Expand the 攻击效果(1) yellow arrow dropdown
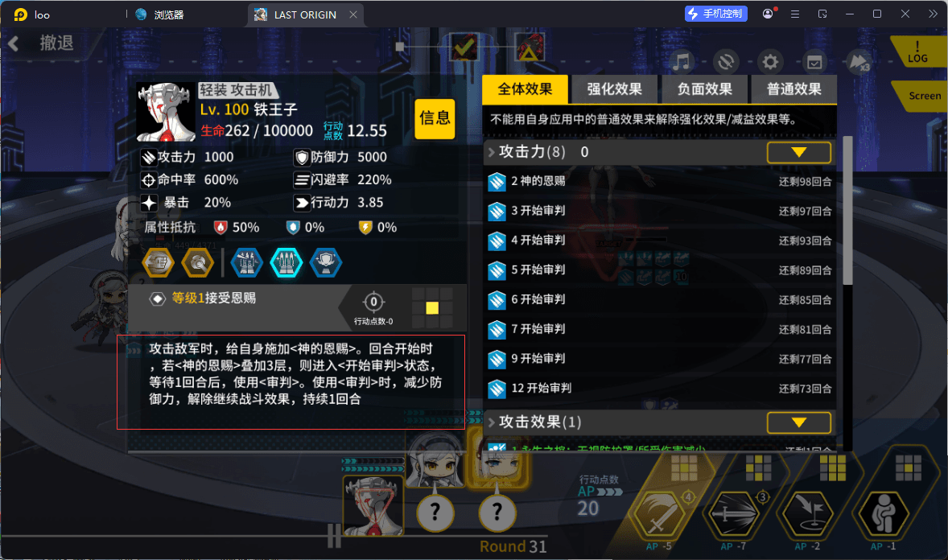This screenshot has height=560, width=948. click(798, 422)
